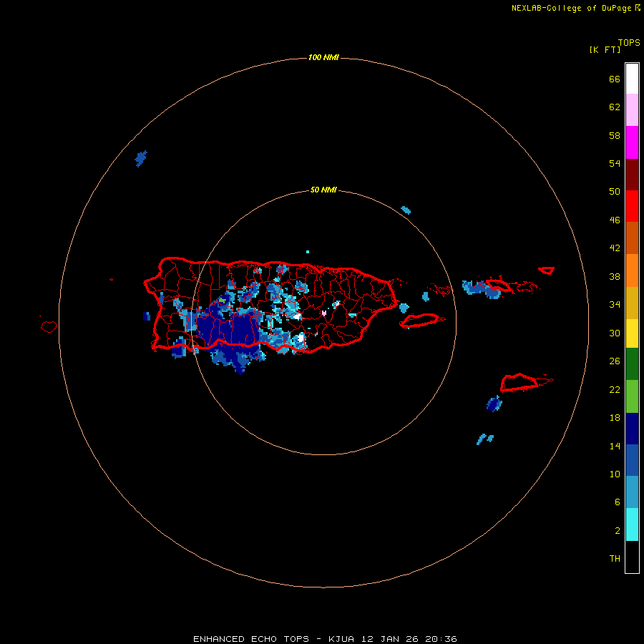This screenshot has width=644, height=644.
Task: Select the light green 26 kft legend swatch
Action: coord(632,396)
